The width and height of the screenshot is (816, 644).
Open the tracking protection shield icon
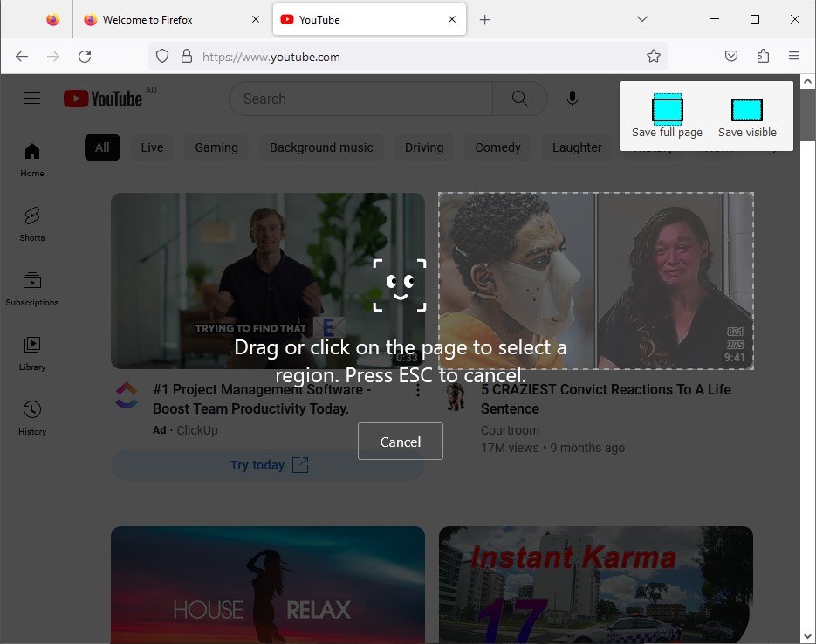[162, 56]
